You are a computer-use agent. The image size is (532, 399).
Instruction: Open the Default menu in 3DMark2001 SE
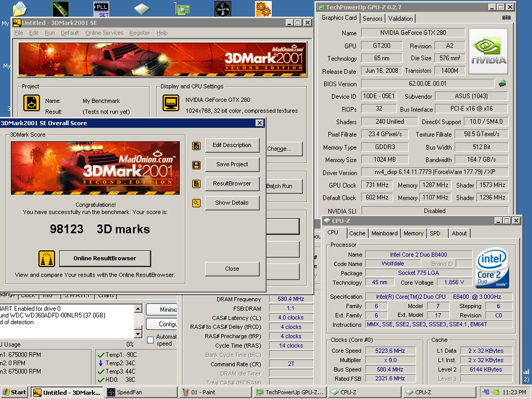[70, 33]
